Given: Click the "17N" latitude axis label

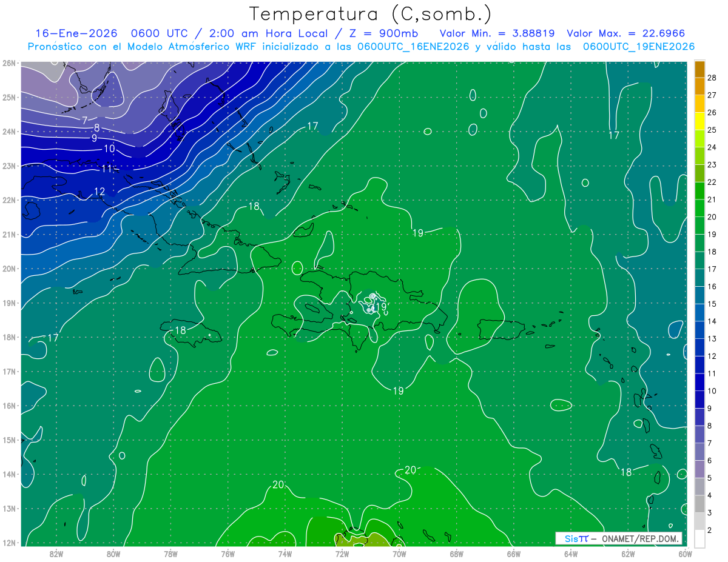Looking at the screenshot, I should tap(9, 372).
